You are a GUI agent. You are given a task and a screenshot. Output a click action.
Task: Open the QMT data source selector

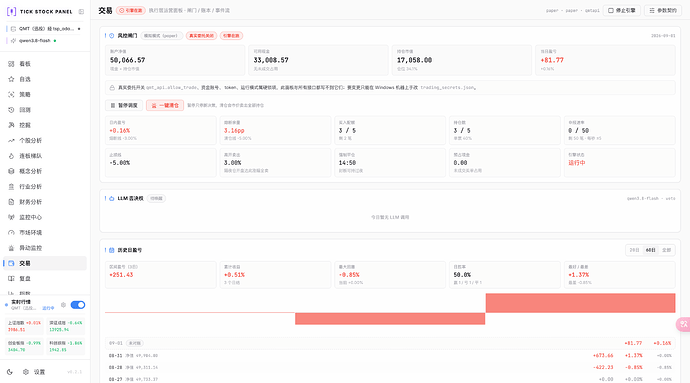click(45, 29)
